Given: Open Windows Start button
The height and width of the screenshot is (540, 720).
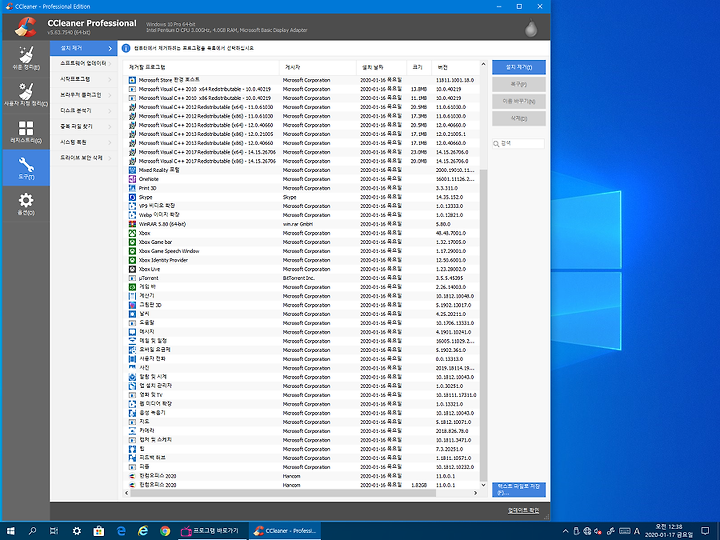Looking at the screenshot, I should click(10, 531).
